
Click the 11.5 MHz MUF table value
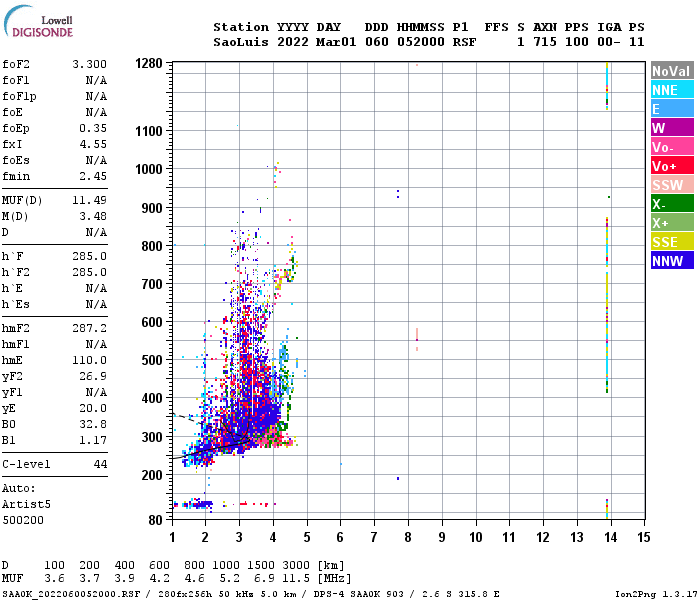click(x=296, y=579)
